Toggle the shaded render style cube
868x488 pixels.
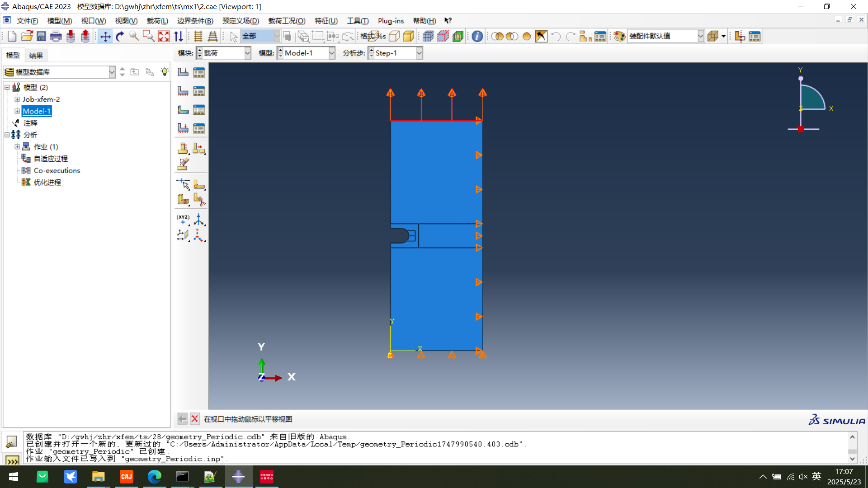tap(408, 37)
